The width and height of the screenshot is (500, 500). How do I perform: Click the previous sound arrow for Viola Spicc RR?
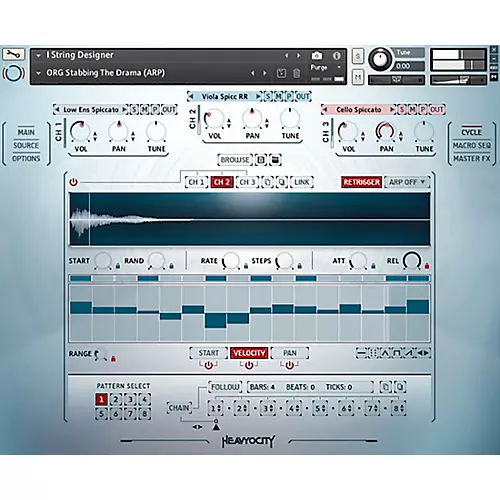[x=191, y=97]
